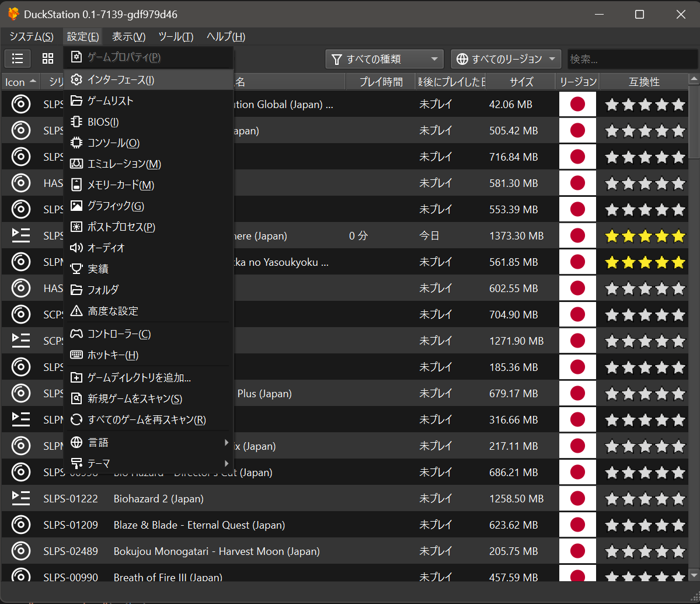Click star rating of the 1373.30 MB row
The height and width of the screenshot is (604, 700).
pos(645,236)
